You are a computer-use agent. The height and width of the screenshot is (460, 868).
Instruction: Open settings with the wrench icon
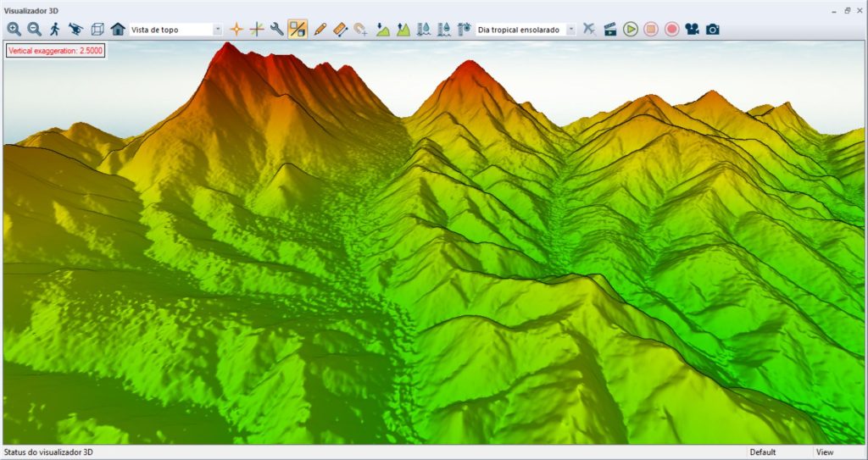point(276,29)
